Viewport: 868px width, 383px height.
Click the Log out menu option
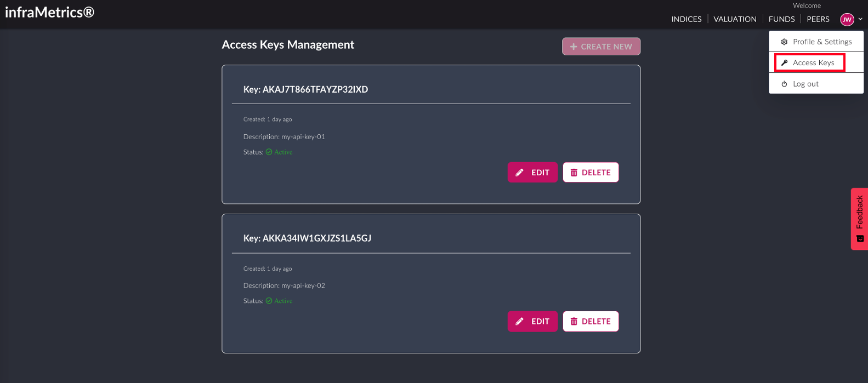805,84
